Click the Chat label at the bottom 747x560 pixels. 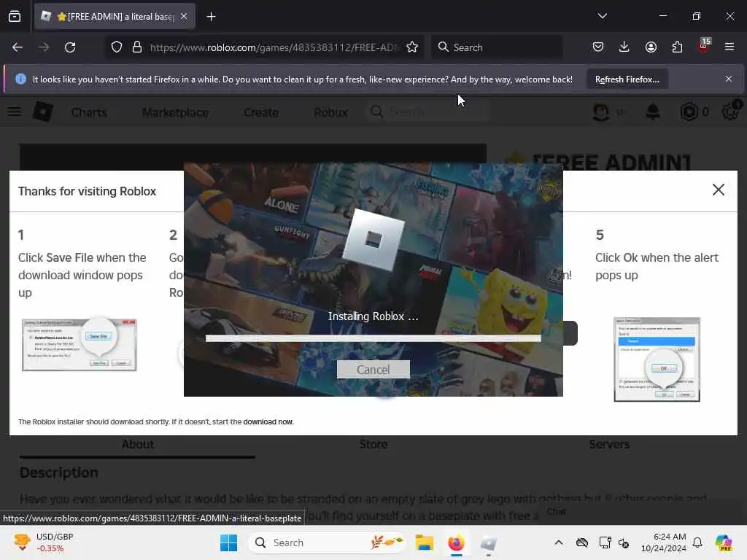(x=556, y=511)
